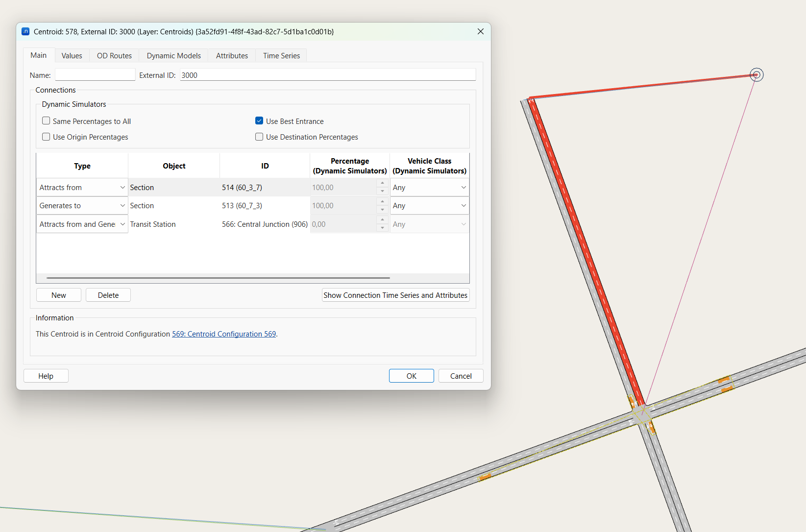Click the Aimsun app icon in title bar

coord(25,31)
